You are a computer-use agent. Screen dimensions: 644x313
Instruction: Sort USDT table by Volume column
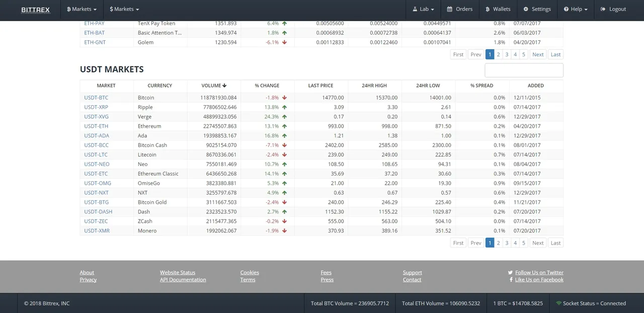214,86
